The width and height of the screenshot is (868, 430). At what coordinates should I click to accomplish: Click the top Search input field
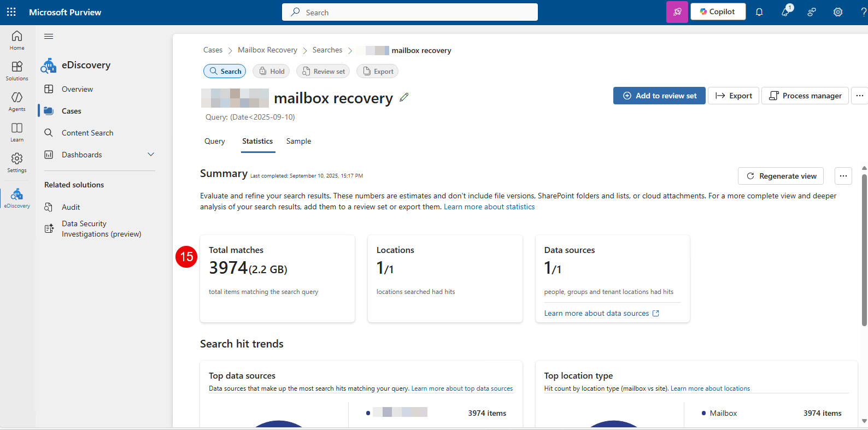pyautogui.click(x=410, y=12)
